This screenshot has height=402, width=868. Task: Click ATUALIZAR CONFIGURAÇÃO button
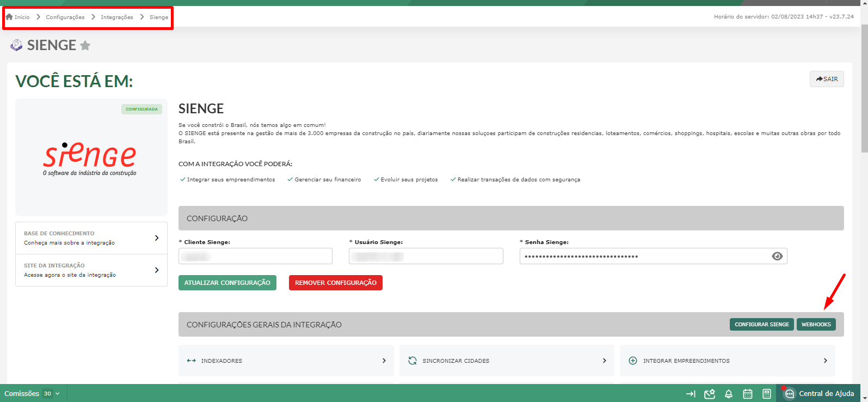point(227,283)
